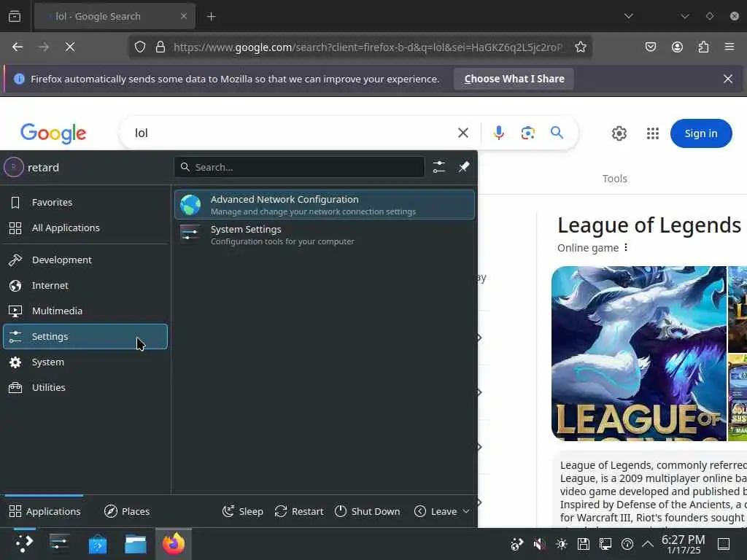Open the League of Legends more options dots

coord(626,248)
